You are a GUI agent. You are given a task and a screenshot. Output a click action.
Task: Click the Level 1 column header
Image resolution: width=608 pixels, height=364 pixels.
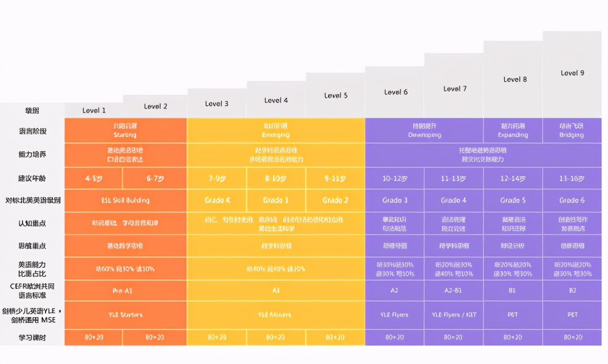[x=94, y=110]
